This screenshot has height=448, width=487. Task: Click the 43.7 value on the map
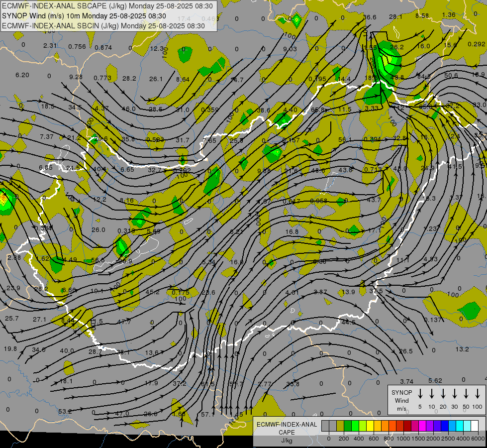(374, 200)
